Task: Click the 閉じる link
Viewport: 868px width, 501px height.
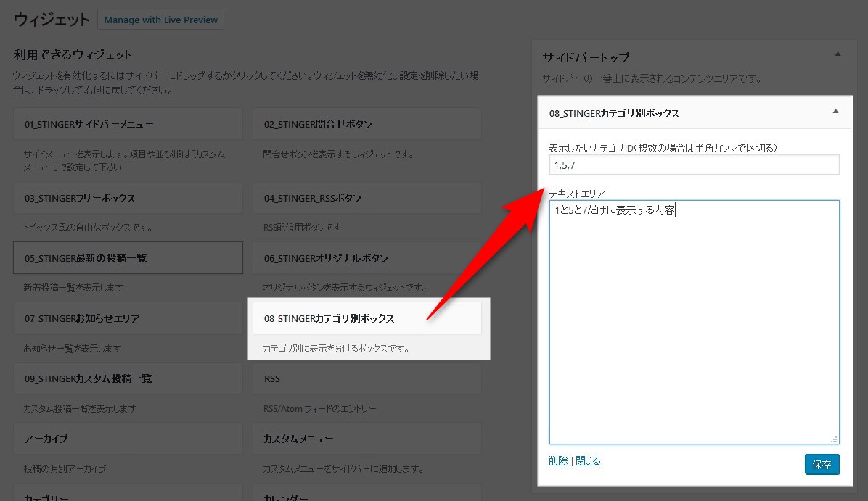Action: click(588, 460)
